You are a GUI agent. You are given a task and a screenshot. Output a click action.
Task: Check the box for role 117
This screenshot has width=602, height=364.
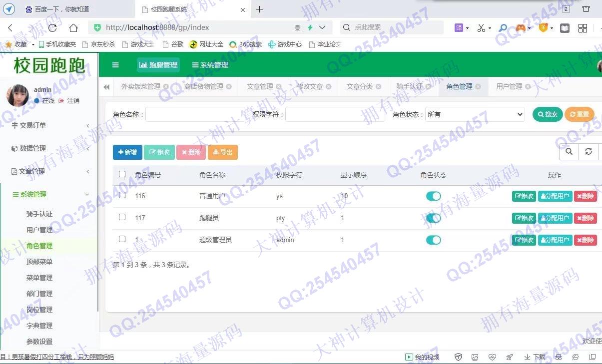tap(122, 217)
